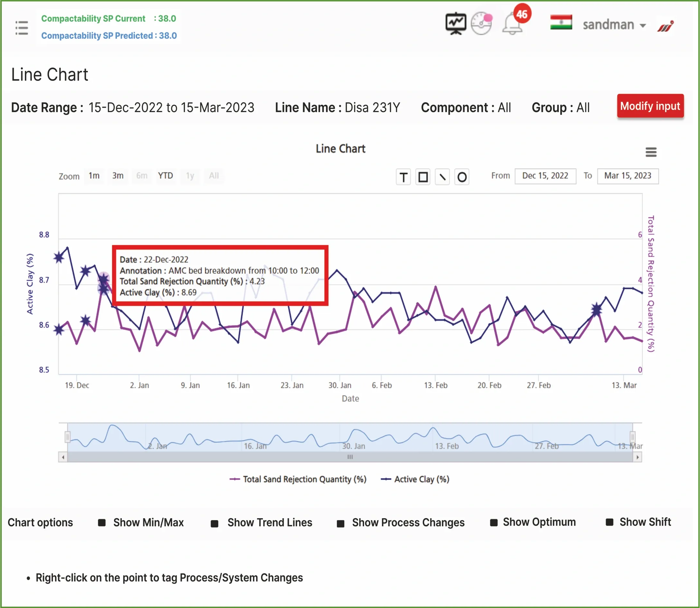Open the chart context hamburger menu
The image size is (700, 608).
click(651, 152)
